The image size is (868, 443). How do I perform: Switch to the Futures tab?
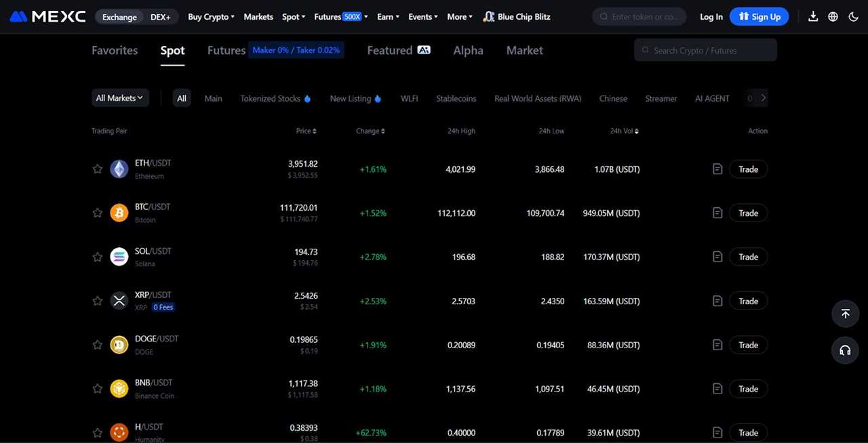226,49
